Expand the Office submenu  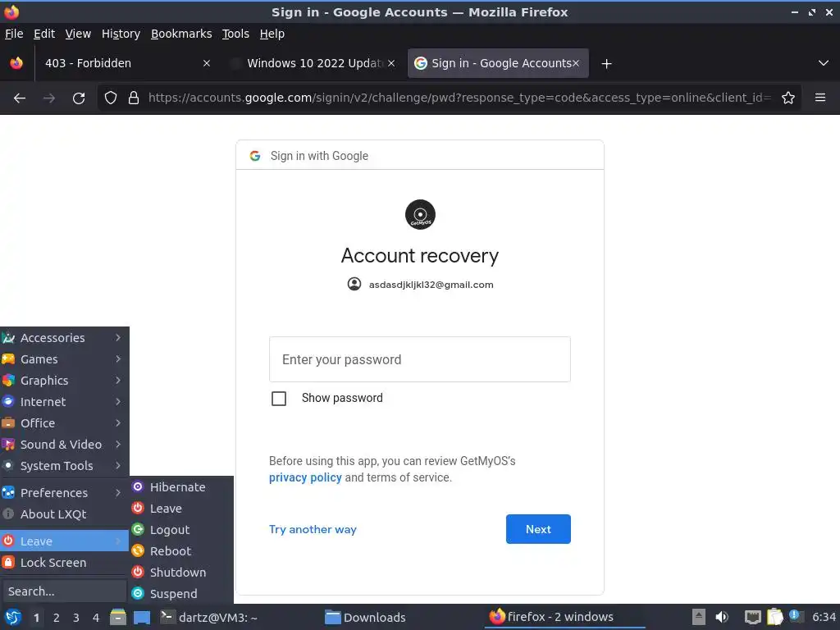point(64,423)
